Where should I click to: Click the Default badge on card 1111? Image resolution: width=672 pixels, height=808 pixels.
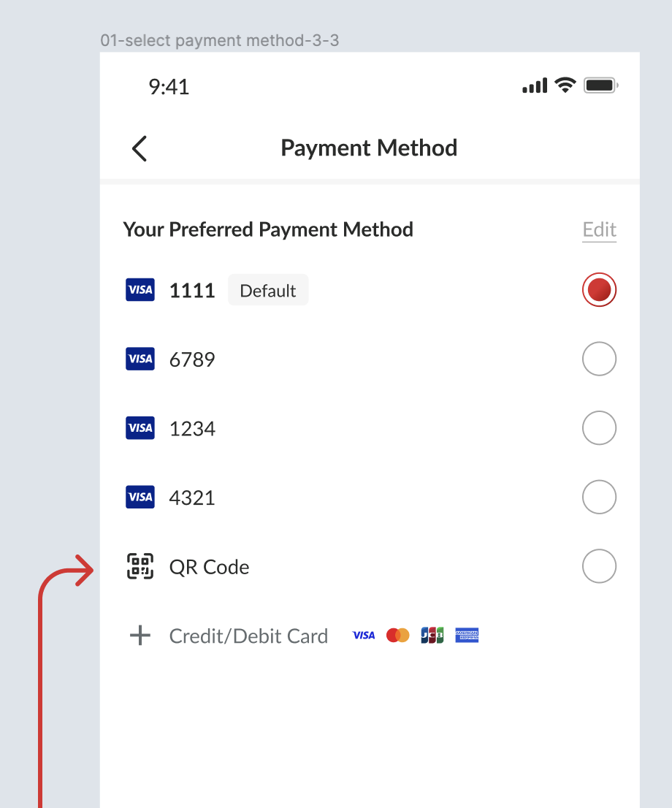coord(268,291)
